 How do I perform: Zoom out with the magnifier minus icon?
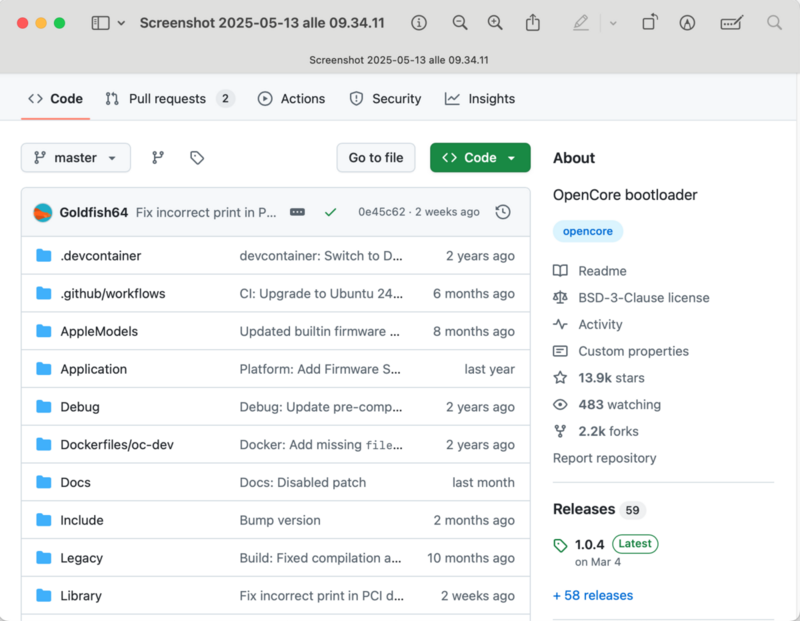click(x=460, y=23)
